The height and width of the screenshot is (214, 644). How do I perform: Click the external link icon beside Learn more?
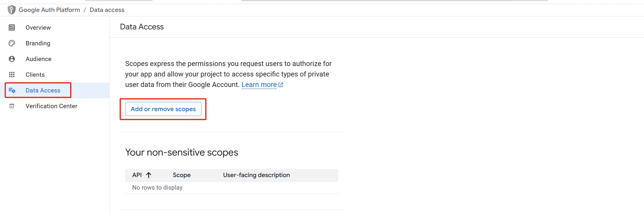[x=281, y=85]
